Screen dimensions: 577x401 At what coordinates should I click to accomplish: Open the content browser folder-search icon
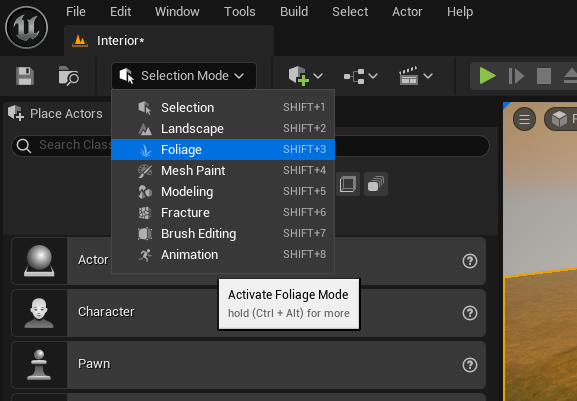tap(68, 76)
